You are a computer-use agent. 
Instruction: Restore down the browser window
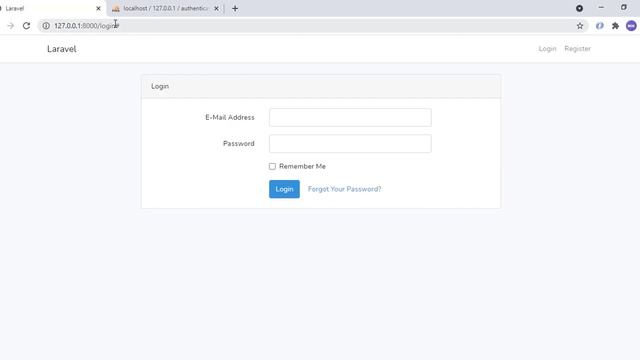point(624,8)
